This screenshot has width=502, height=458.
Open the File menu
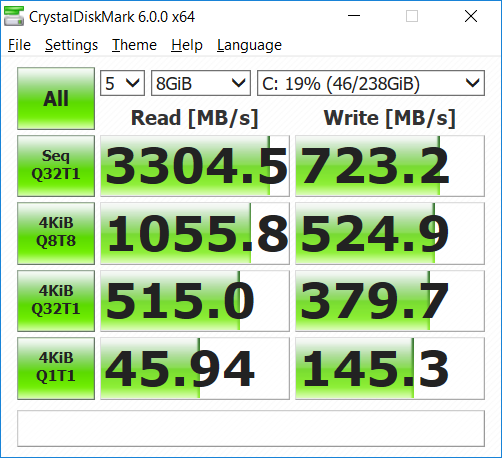coord(19,45)
